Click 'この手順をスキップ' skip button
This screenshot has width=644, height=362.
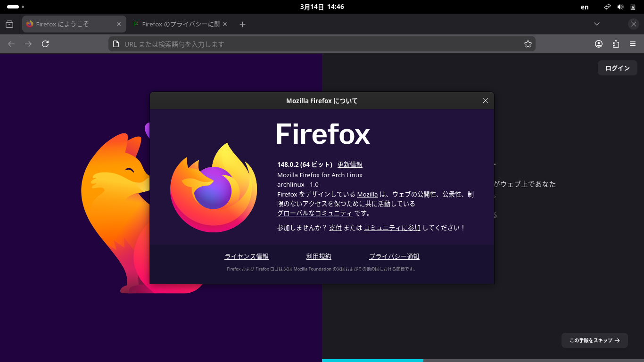pos(594,340)
